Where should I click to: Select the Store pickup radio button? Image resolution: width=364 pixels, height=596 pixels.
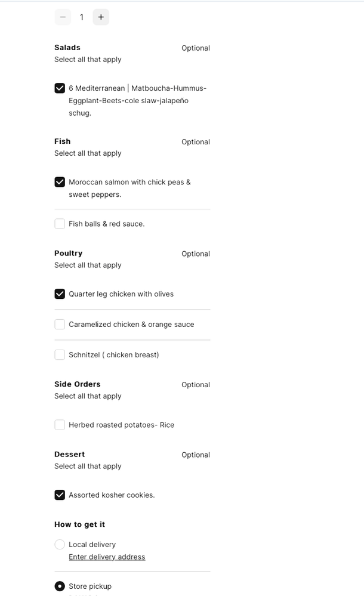click(60, 586)
